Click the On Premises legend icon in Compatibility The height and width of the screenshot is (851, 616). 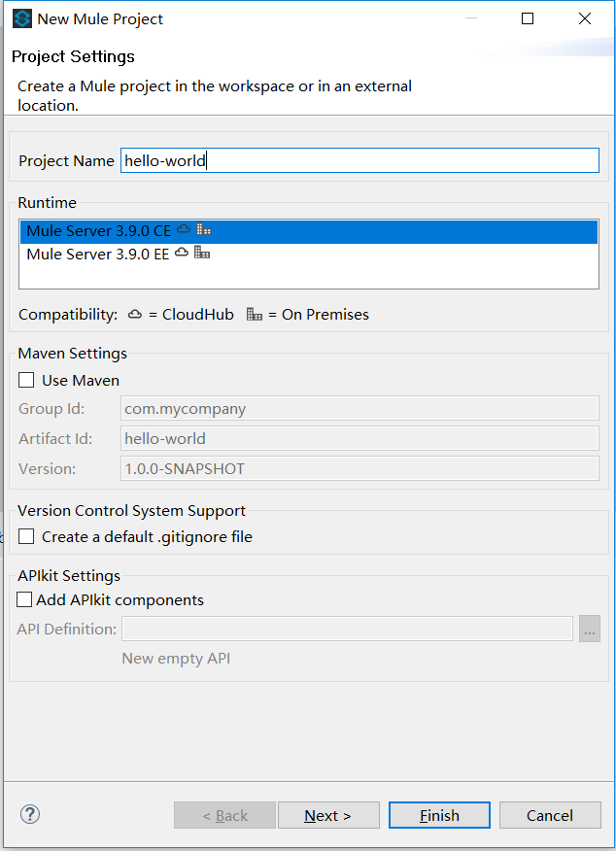point(254,314)
